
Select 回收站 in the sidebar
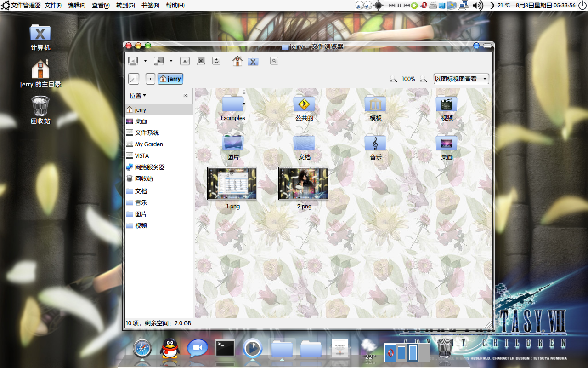pos(159,178)
